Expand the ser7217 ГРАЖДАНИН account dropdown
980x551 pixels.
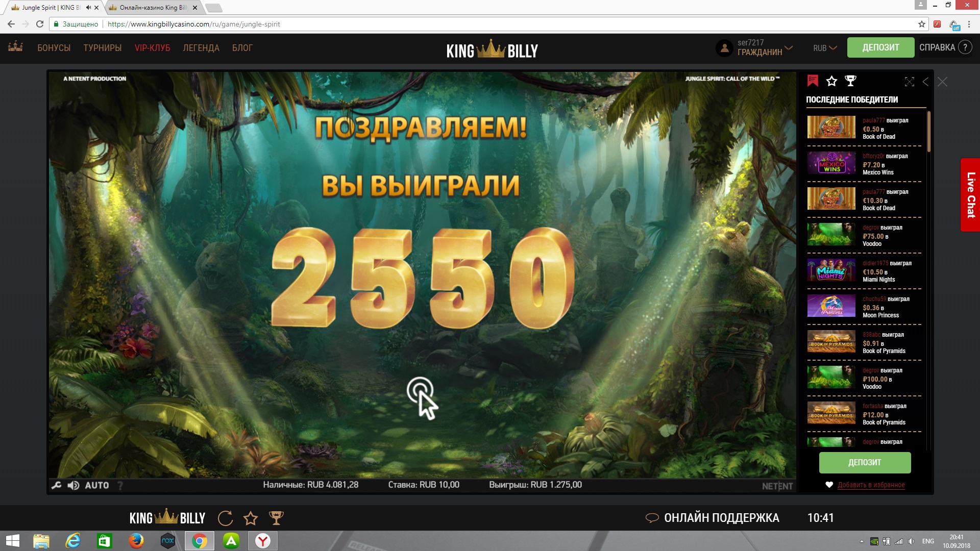[765, 47]
